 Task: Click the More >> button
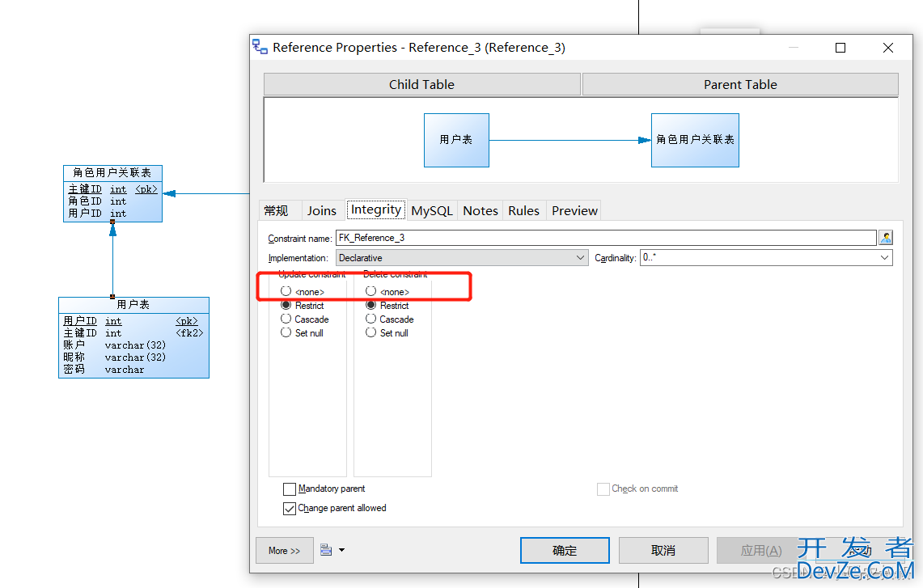pyautogui.click(x=284, y=551)
